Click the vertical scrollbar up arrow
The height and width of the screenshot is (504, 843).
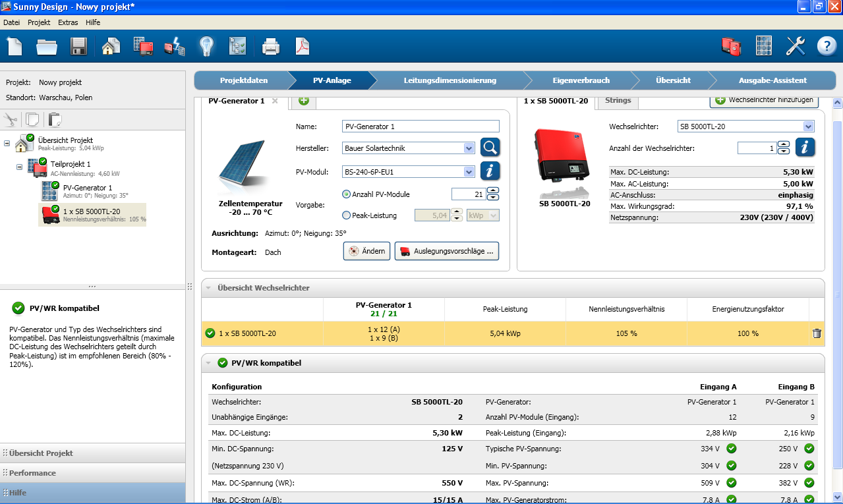point(838,103)
